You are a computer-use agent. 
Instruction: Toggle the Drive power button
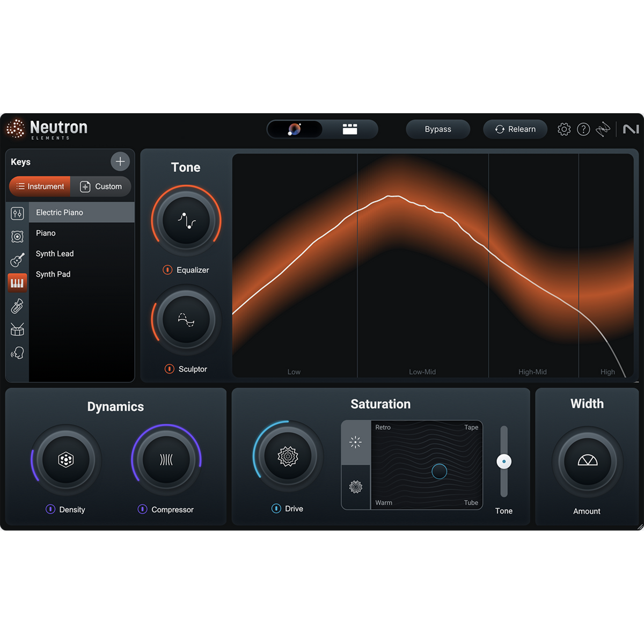point(276,508)
